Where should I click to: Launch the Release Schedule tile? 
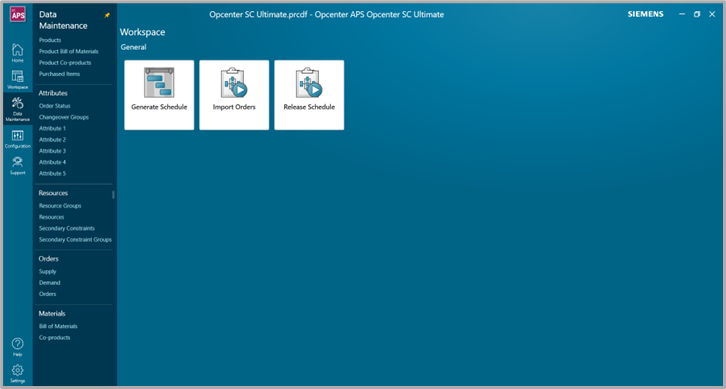[309, 95]
